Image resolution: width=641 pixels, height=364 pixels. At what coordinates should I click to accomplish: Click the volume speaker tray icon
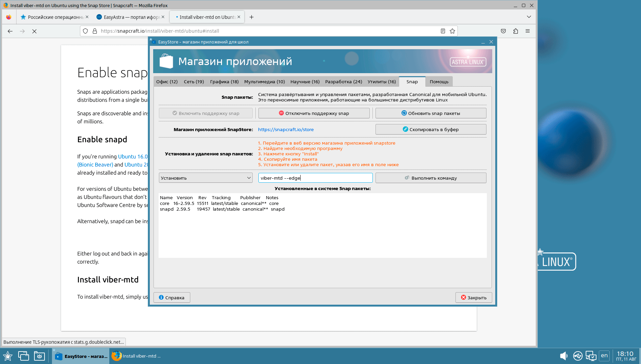563,356
